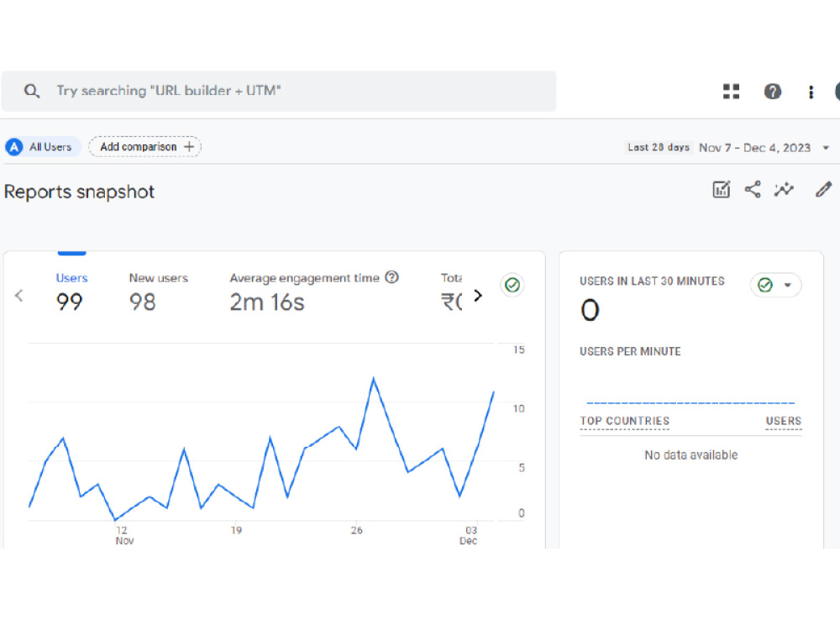Click the chart peak near Nov 27
Viewport: 840px width, 630px height.
pos(374,378)
